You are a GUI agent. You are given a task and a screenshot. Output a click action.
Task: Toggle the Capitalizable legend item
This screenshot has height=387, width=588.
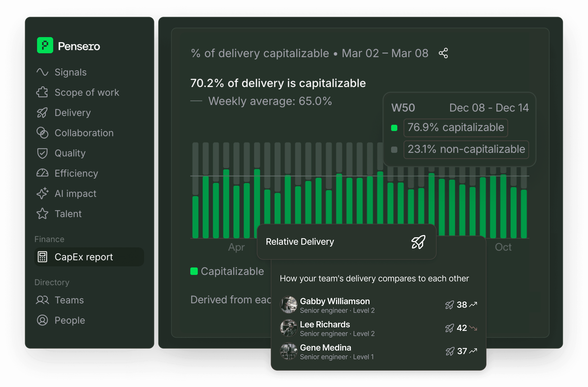click(227, 271)
